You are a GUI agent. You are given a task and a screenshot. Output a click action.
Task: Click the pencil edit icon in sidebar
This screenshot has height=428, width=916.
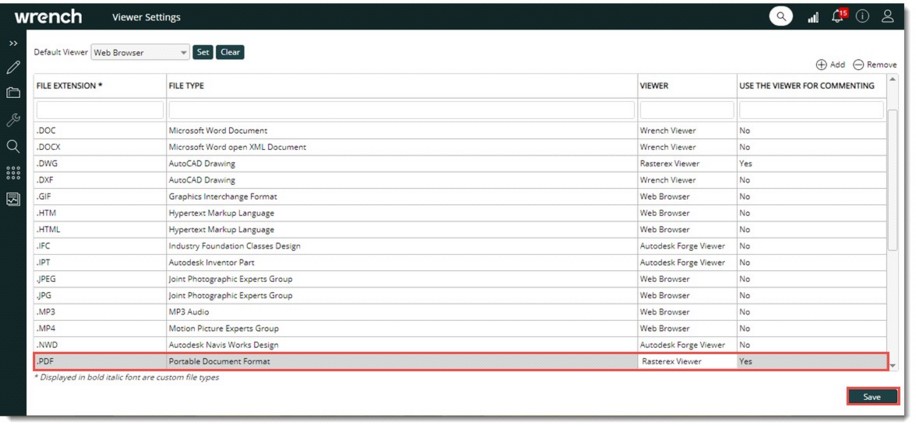pos(13,68)
